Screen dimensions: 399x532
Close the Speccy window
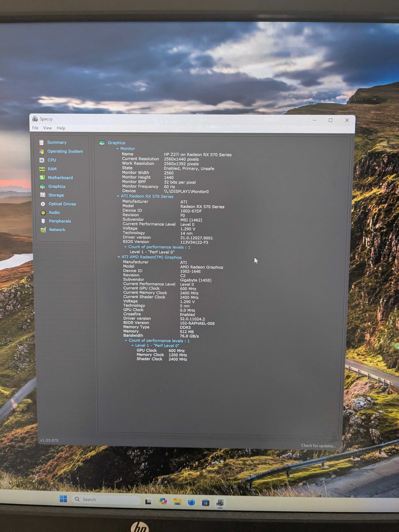click(347, 120)
